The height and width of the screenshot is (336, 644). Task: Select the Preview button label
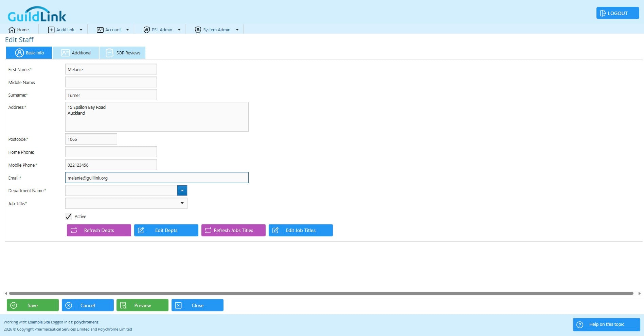pyautogui.click(x=143, y=305)
